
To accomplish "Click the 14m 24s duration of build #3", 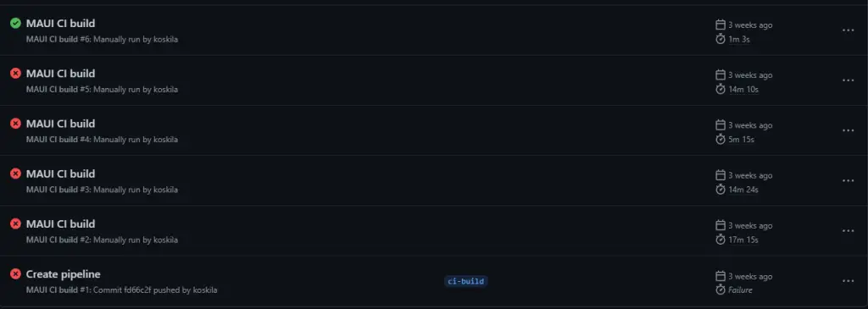I will point(743,190).
